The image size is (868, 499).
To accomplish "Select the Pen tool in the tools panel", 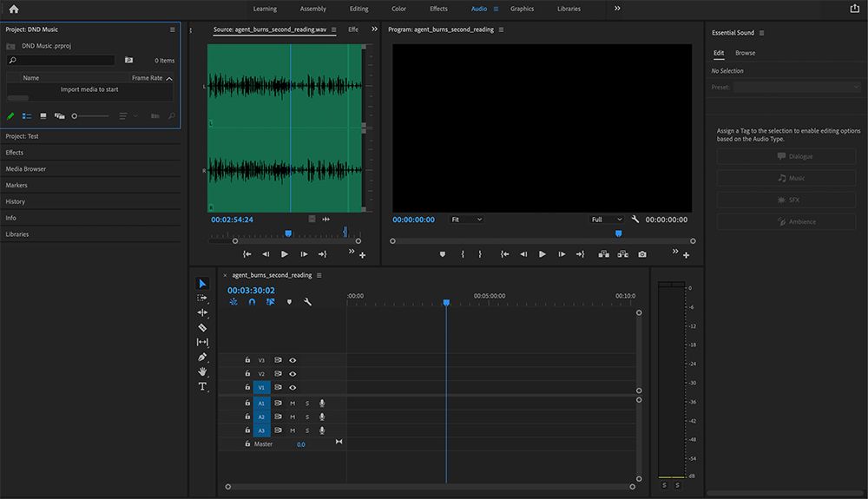I will pos(202,357).
